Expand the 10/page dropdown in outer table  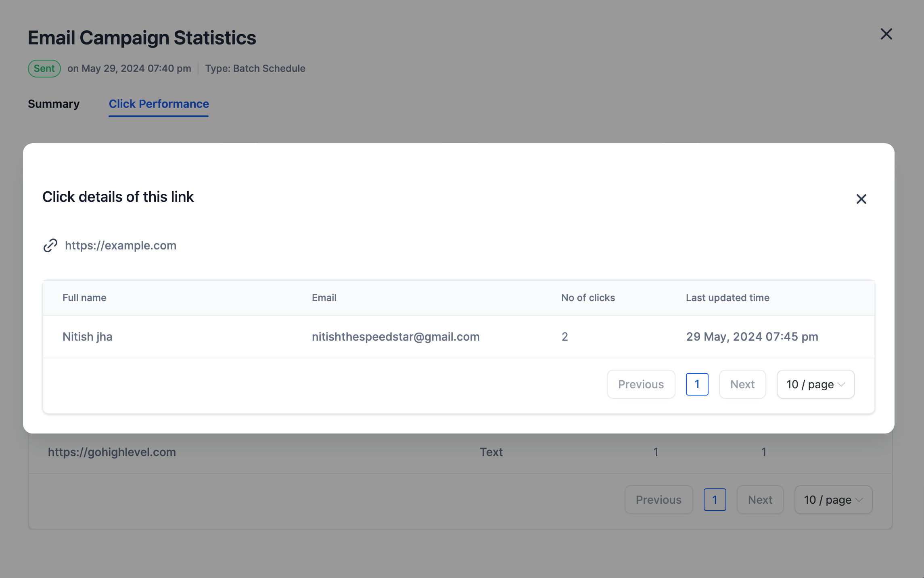(833, 499)
